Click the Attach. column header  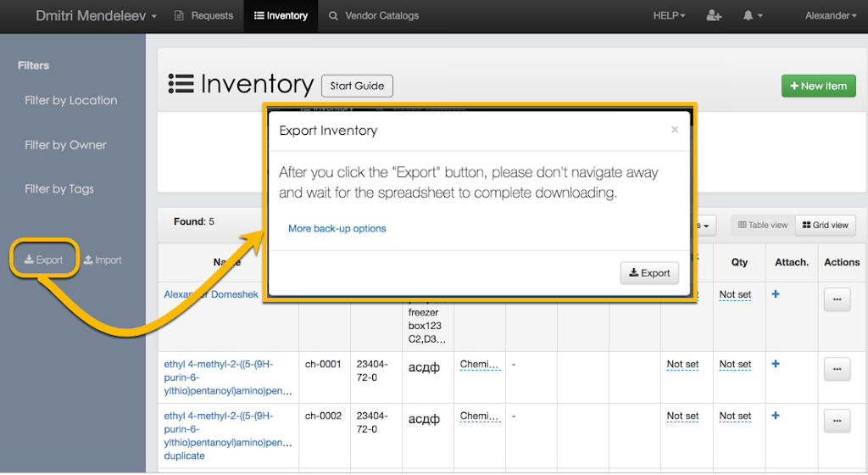coord(792,262)
